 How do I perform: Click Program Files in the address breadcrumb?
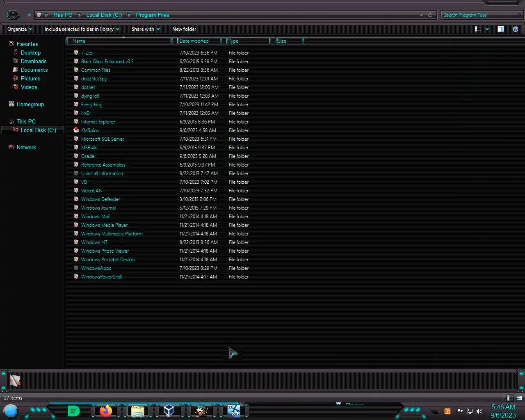pyautogui.click(x=153, y=15)
